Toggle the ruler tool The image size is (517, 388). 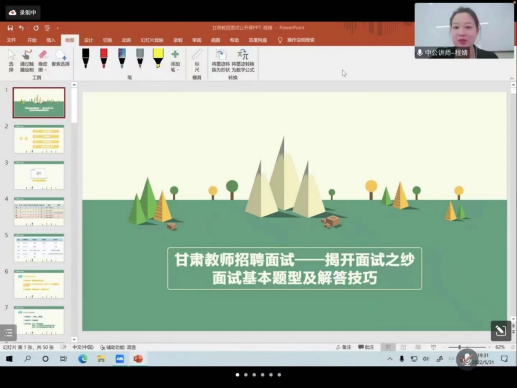coord(197,60)
